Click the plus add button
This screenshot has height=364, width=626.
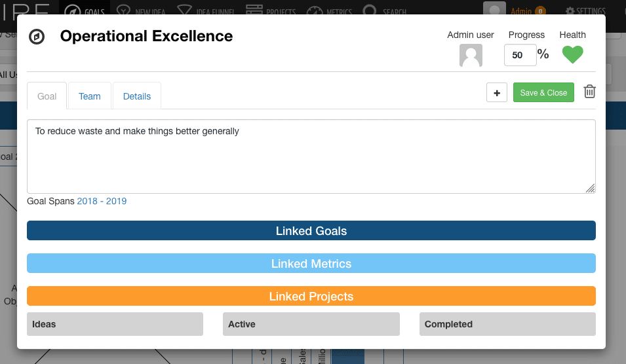tap(497, 92)
